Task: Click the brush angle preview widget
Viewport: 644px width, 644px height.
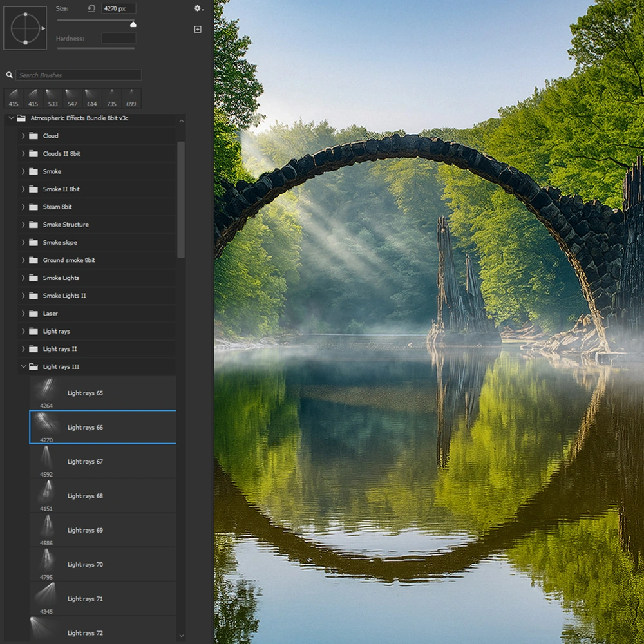Action: [x=25, y=28]
